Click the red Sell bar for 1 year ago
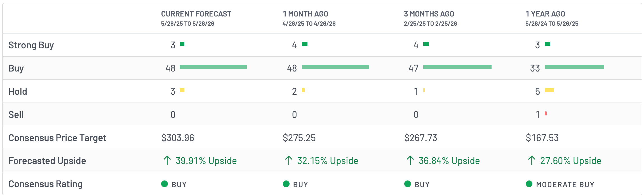The height and width of the screenshot is (195, 644). [546, 113]
